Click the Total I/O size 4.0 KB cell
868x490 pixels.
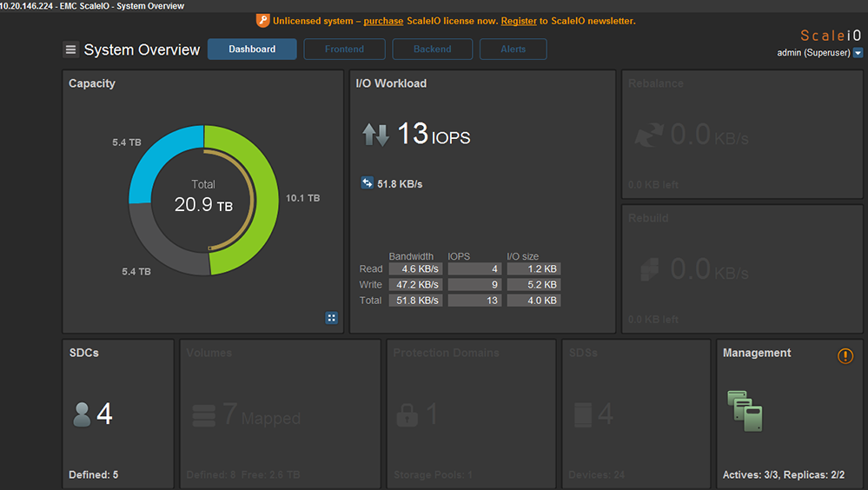pos(533,301)
